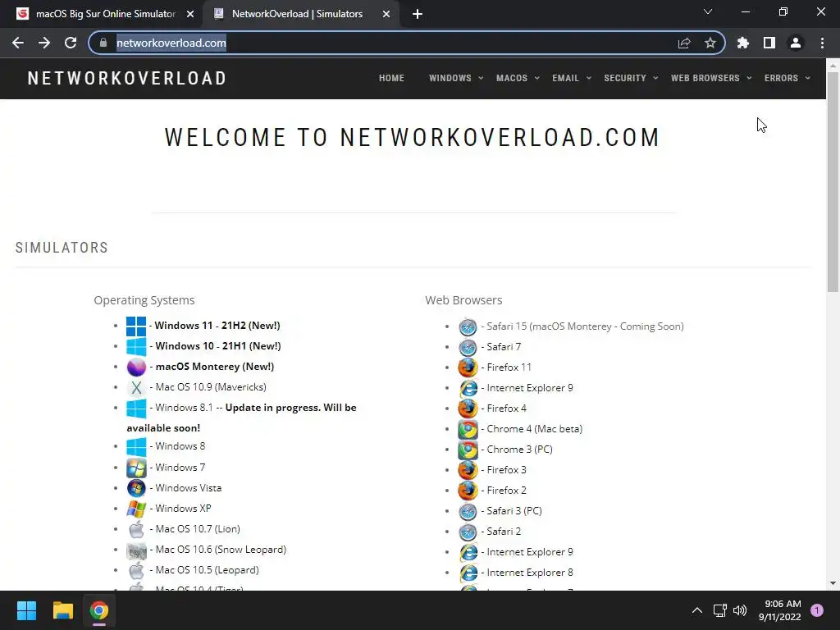Open the Windows 10 - 21H1 simulator link
This screenshot has height=630, width=840.
(218, 346)
